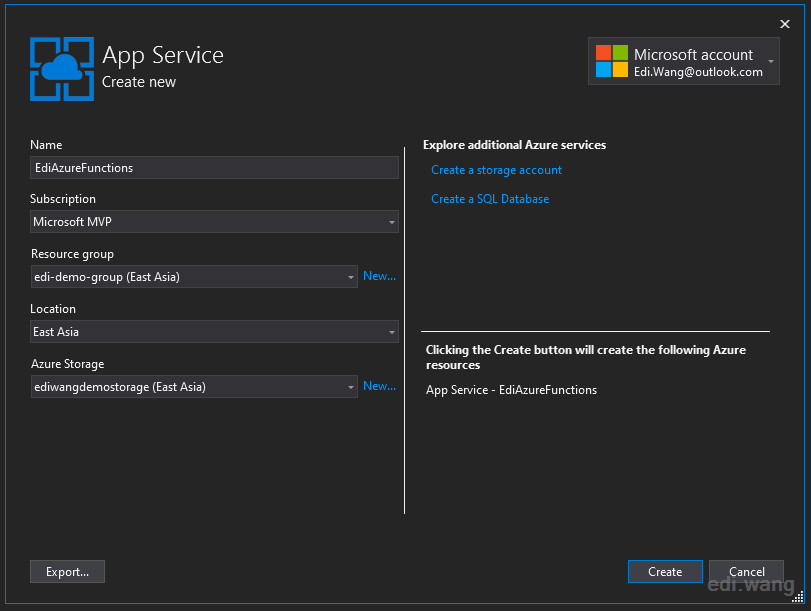The image size is (811, 611).
Task: Follow the Create a SQL Database link
Action: tap(490, 199)
